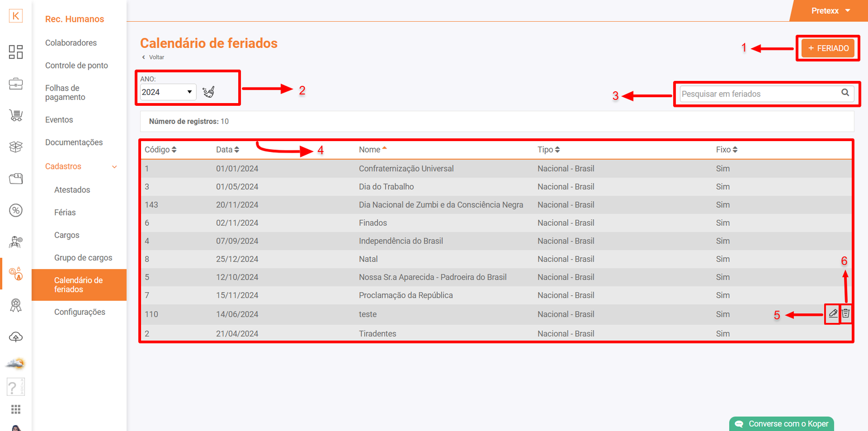Go to Colaboradores menu item
868x431 pixels.
point(71,43)
